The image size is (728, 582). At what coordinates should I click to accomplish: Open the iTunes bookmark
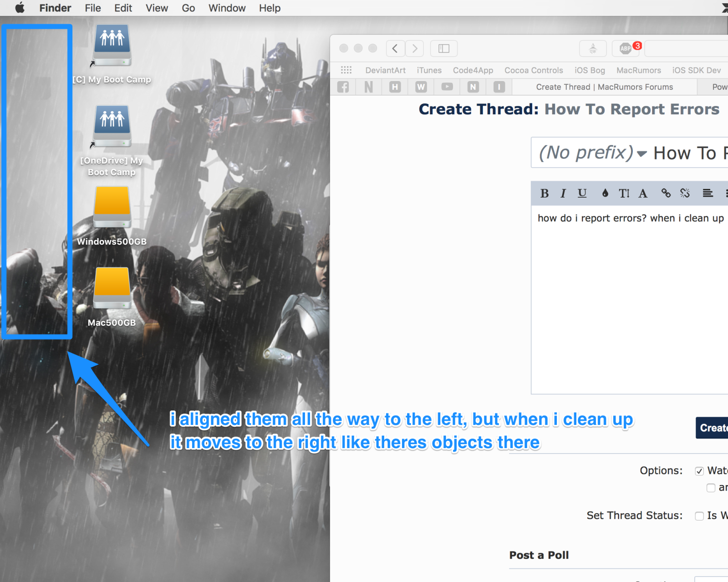pyautogui.click(x=429, y=70)
